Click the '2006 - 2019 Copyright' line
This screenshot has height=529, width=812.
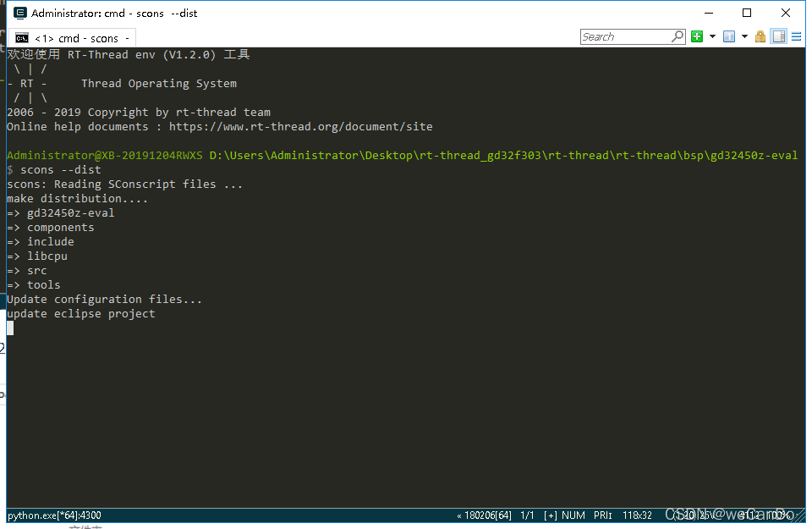[x=139, y=113]
